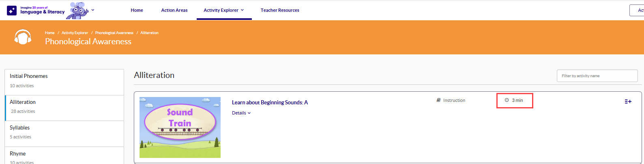Open Learn about Beginning Sounds: A link
The height and width of the screenshot is (164, 644).
270,102
